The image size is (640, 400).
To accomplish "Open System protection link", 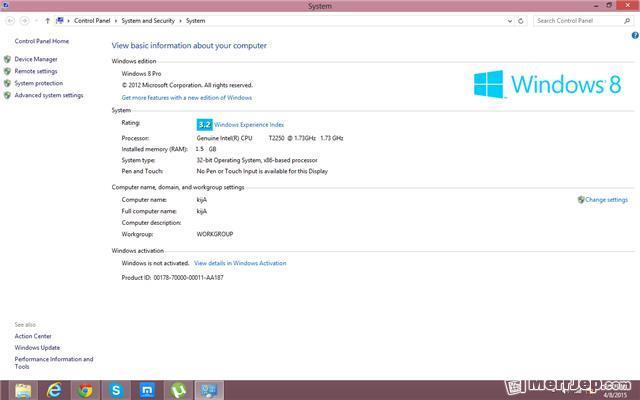I will [x=39, y=83].
